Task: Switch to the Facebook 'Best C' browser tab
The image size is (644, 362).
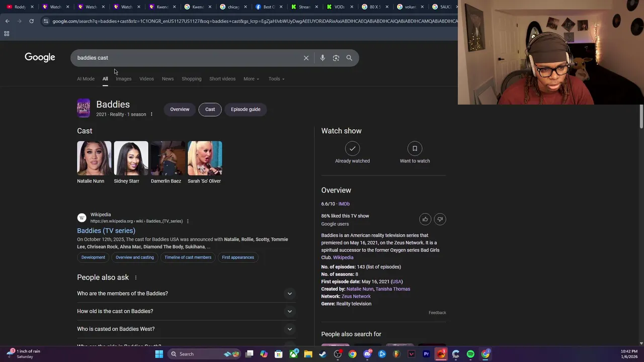Action: (269, 7)
